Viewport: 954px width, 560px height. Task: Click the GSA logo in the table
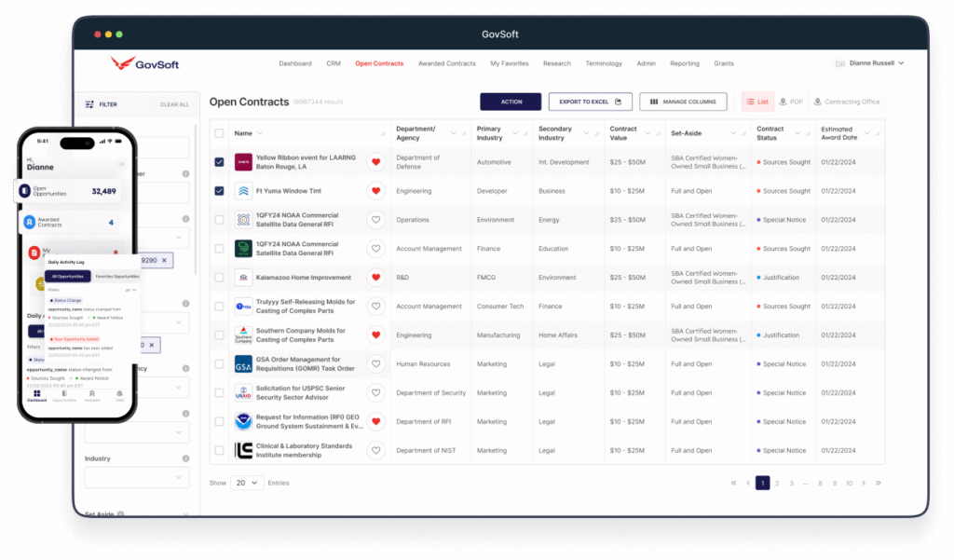243,364
